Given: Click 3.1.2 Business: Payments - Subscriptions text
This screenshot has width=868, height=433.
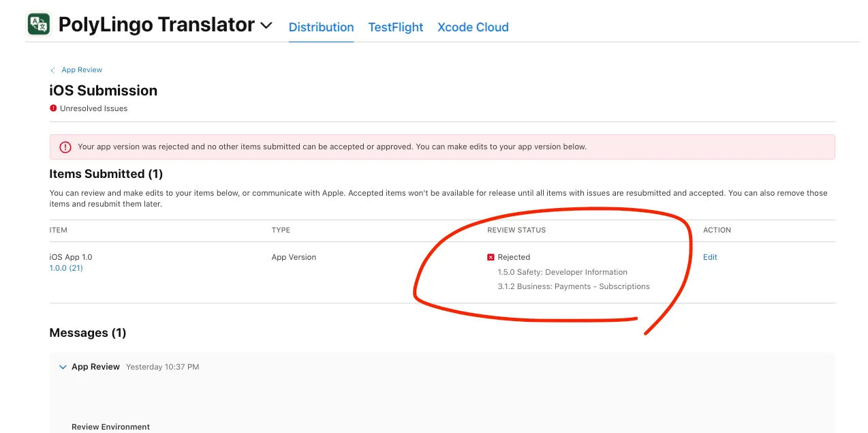Looking at the screenshot, I should point(574,286).
